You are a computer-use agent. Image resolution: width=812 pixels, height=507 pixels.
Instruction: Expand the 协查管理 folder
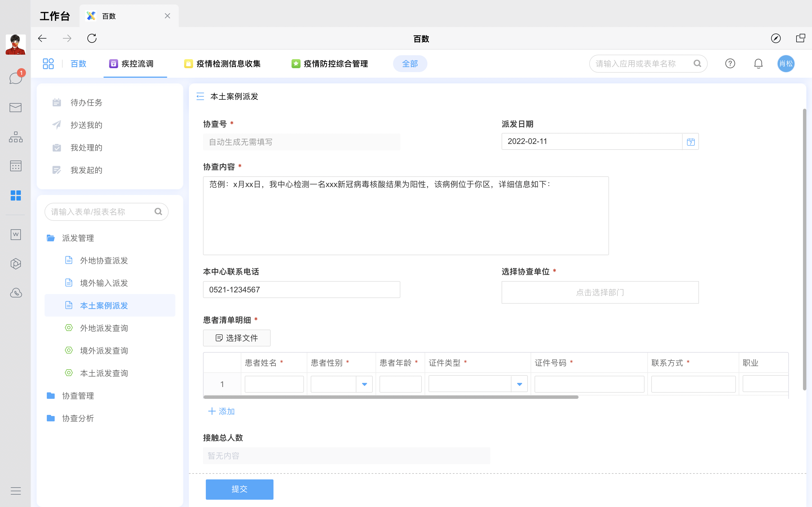(x=78, y=396)
